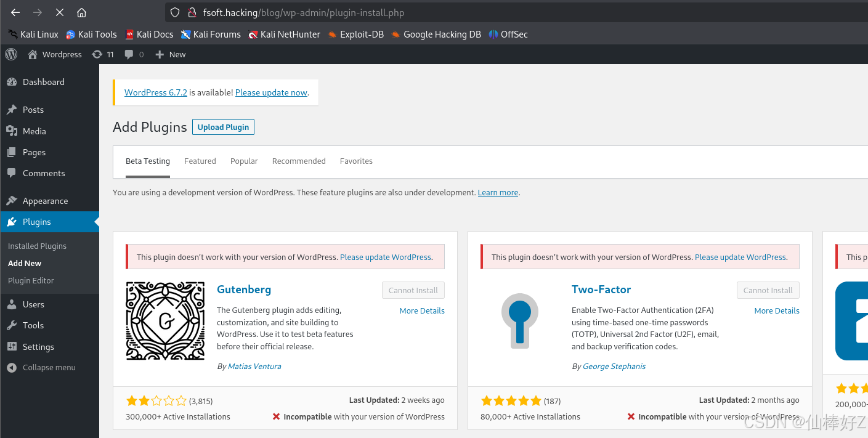Open the Kali Docs bookmark
Viewport: 868px width, 438px height.
coord(149,34)
